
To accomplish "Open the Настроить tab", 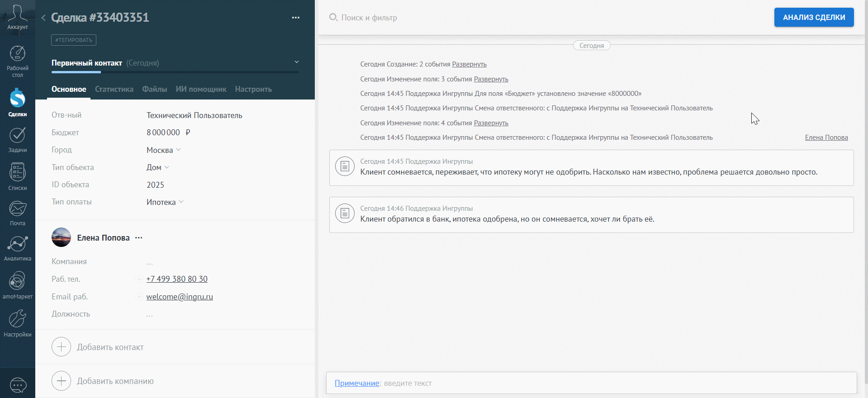I will coord(253,89).
